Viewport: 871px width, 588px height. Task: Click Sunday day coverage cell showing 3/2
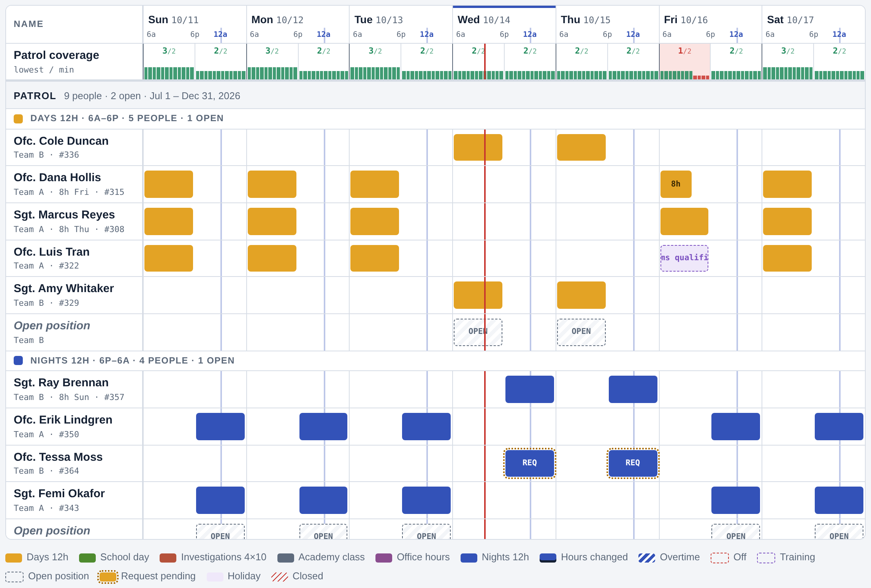tap(169, 62)
